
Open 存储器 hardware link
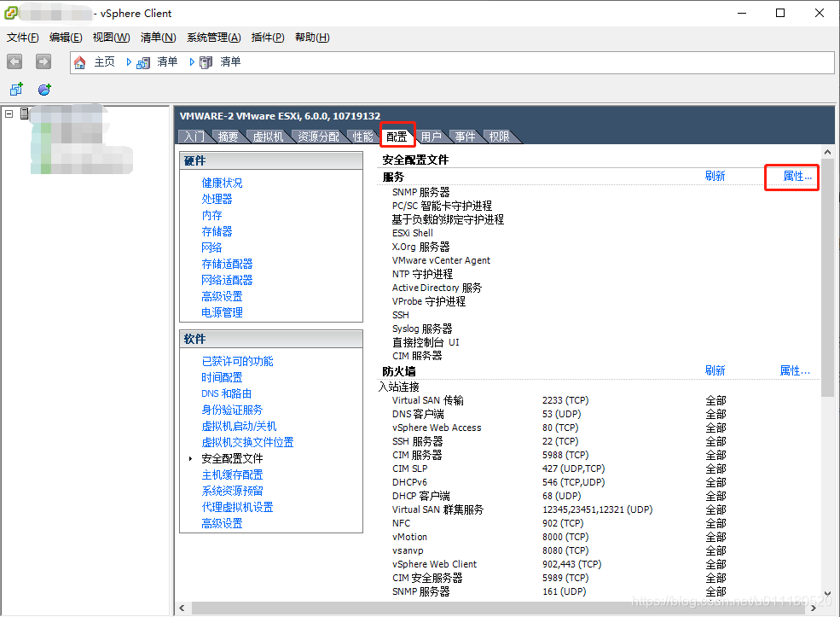tap(217, 231)
